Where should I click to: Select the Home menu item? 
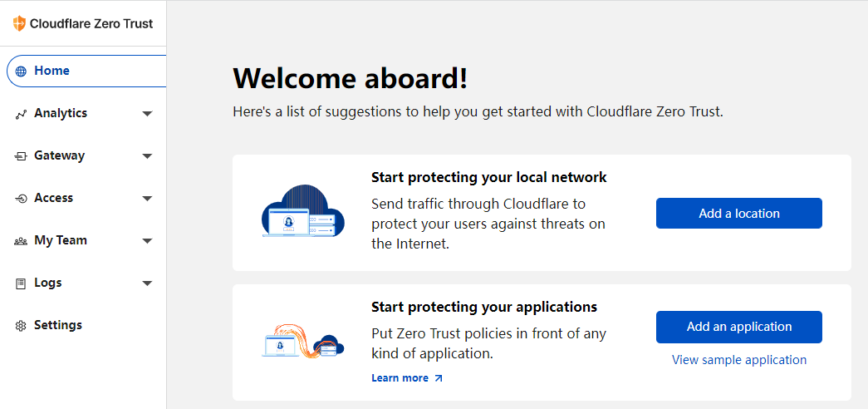pos(87,71)
